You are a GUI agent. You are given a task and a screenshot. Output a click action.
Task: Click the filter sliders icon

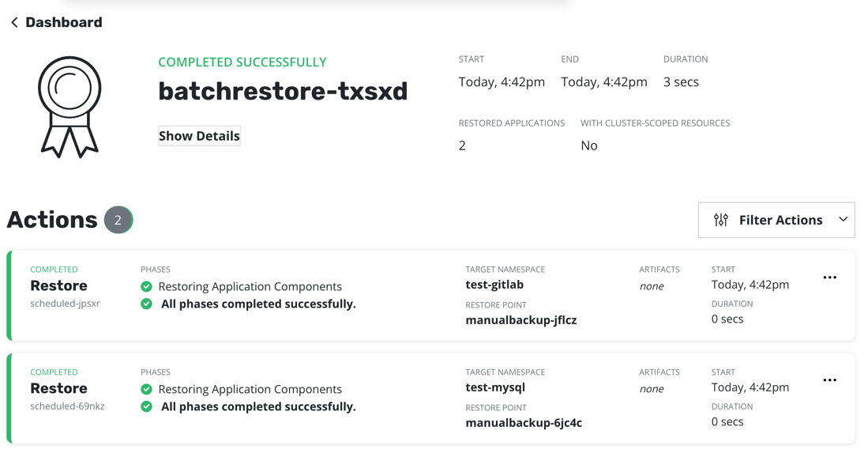click(x=720, y=221)
